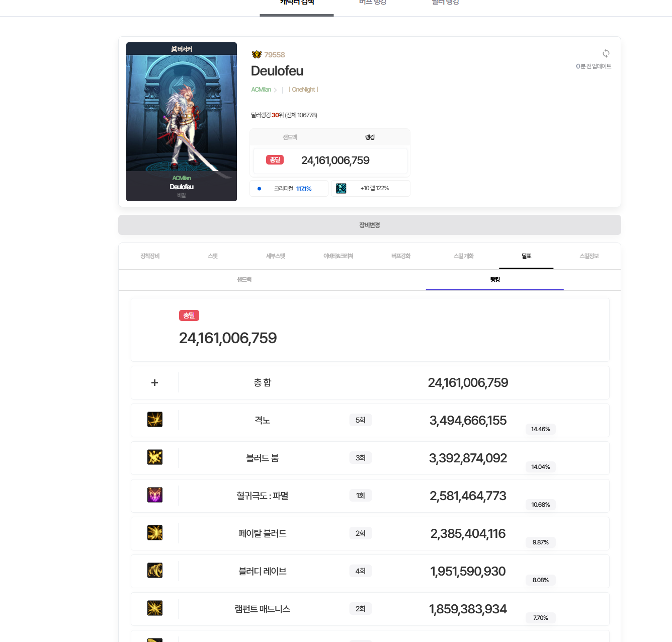Click the fame emblem icon beside 79558
Screen dimensions: 672x642
[257, 54]
